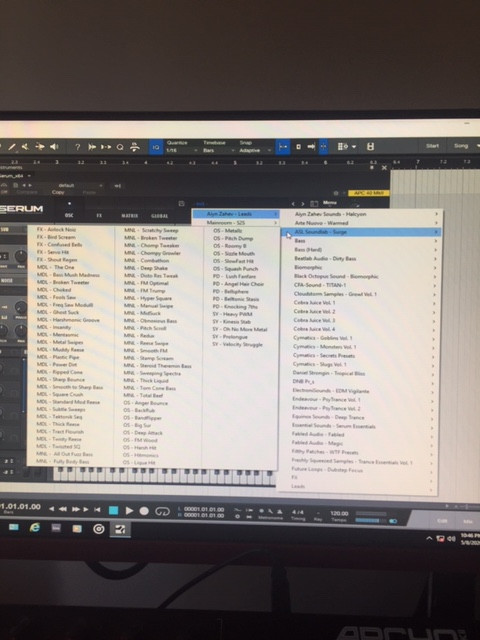Image resolution: width=480 pixels, height=640 pixels.
Task: Click the Stop button in the transport
Action: pyautogui.click(x=113, y=510)
